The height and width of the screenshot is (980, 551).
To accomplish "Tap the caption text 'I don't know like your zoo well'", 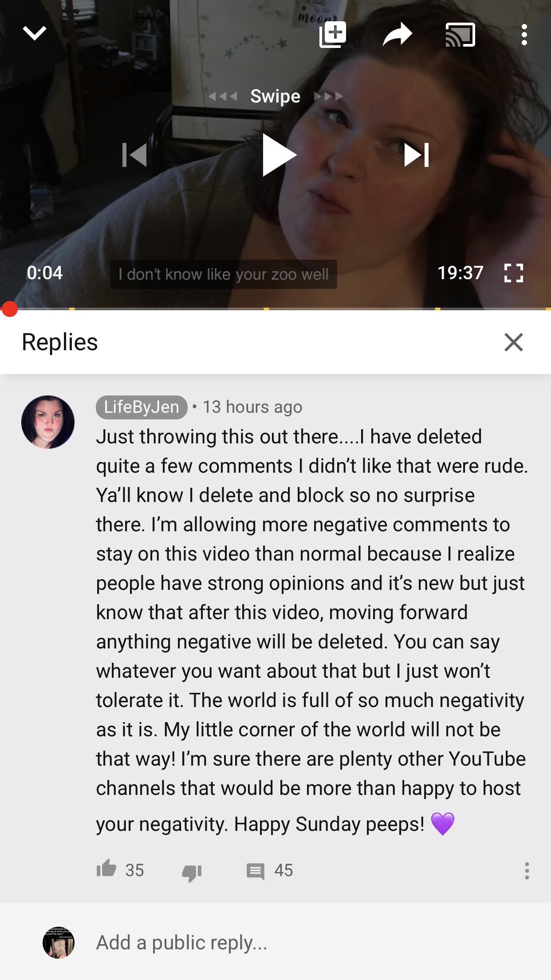I will (224, 274).
